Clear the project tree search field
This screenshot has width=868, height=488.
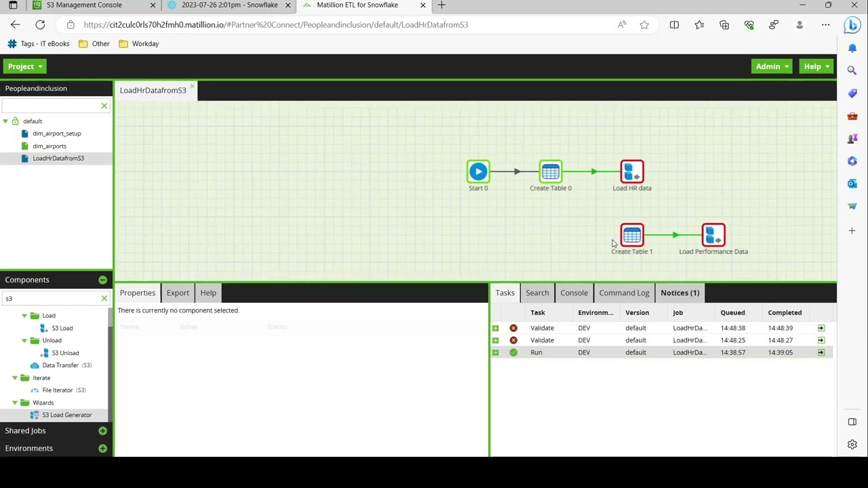(x=104, y=106)
